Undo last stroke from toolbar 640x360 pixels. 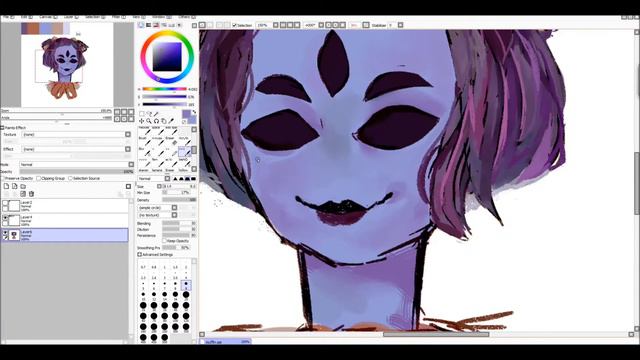coord(202,25)
